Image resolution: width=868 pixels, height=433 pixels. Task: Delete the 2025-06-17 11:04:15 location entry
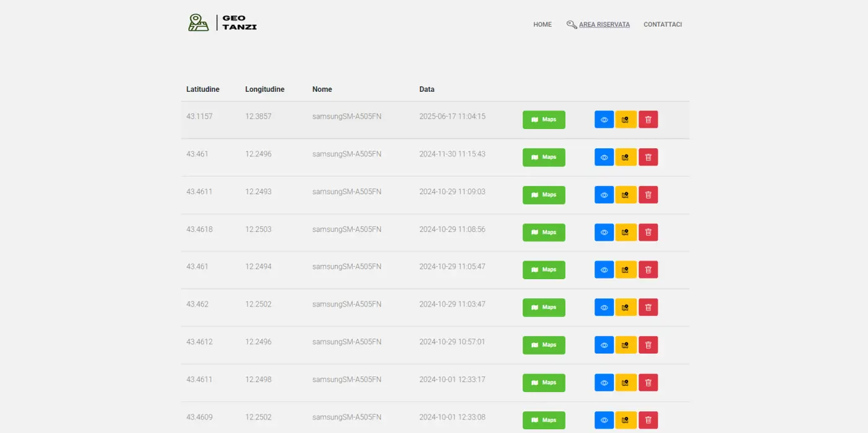click(x=648, y=120)
